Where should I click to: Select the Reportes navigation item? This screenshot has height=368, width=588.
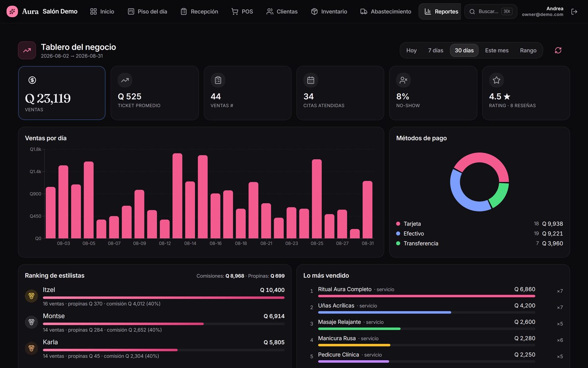click(x=441, y=11)
